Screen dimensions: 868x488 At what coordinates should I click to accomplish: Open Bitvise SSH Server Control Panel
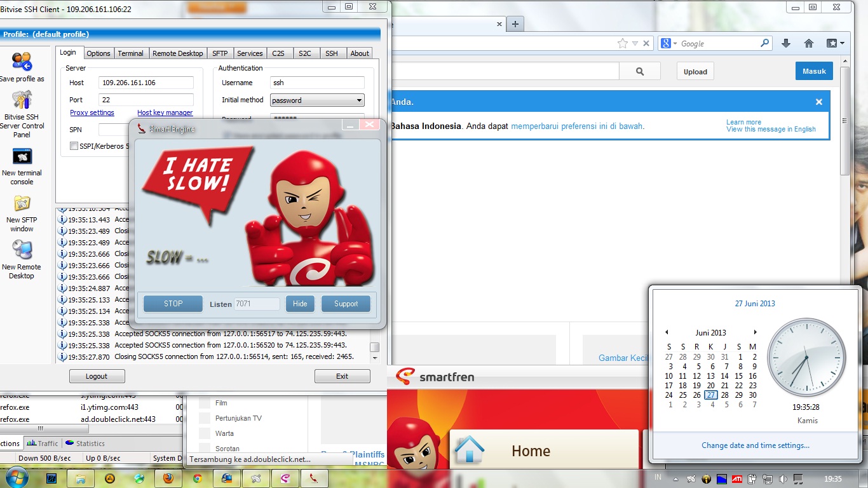pos(22,100)
